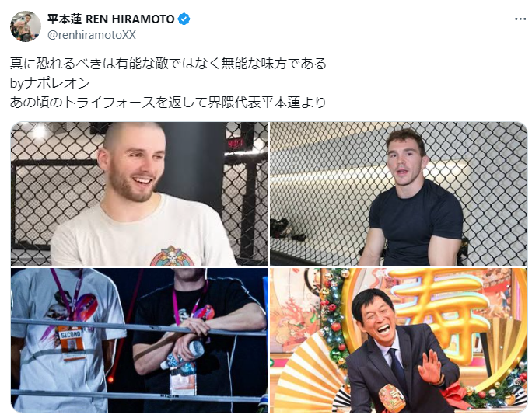Viewport: 532px width, 418px height.
Task: Open the photo of the laughing man in suit
Action: click(398, 340)
